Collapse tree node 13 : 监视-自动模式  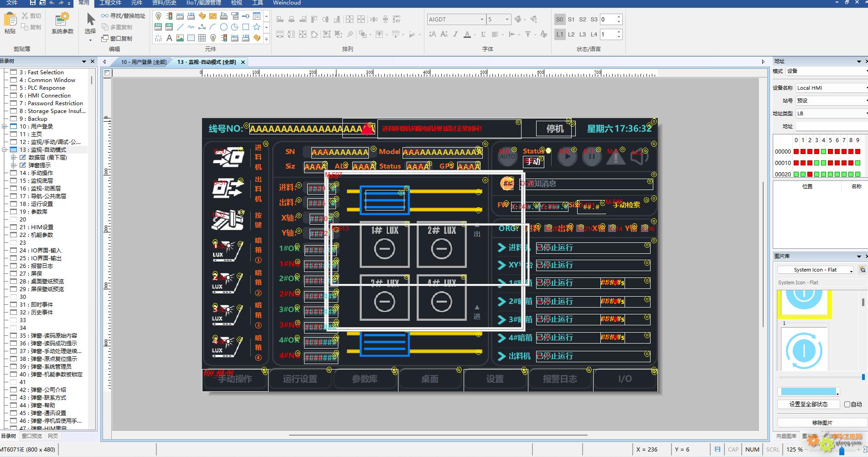coord(5,150)
